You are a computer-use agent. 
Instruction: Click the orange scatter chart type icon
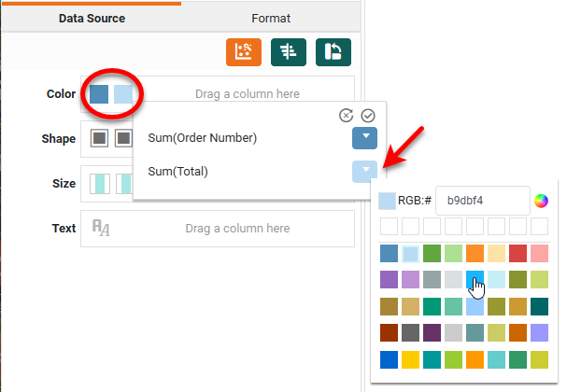tap(242, 52)
